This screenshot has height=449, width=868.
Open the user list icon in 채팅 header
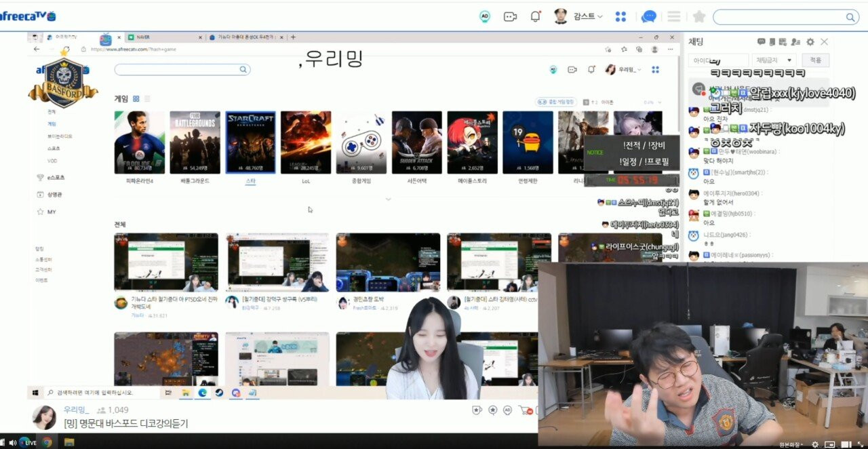(x=795, y=42)
